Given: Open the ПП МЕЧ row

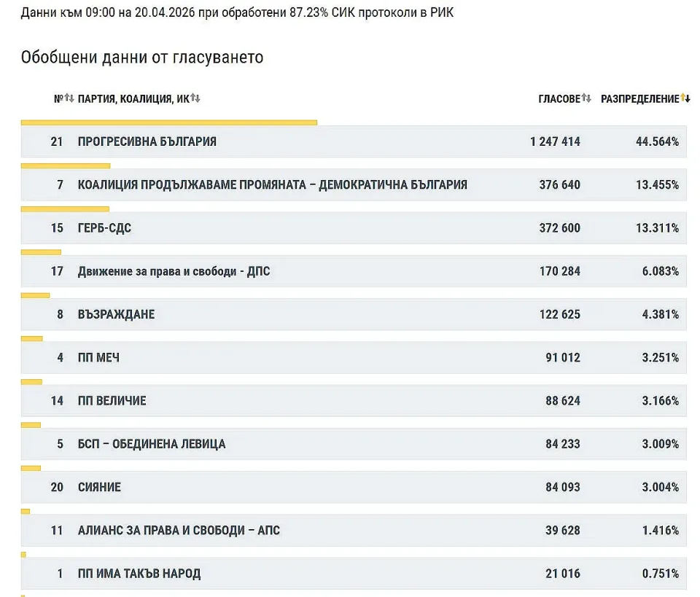Looking at the screenshot, I should [98, 357].
